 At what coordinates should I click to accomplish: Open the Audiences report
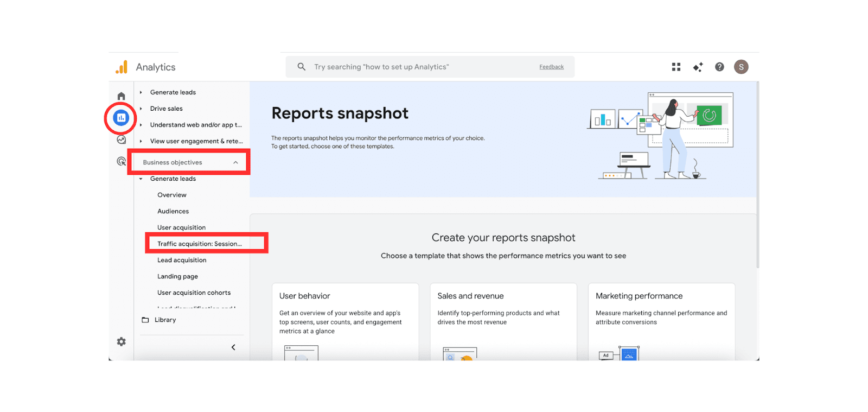click(x=173, y=211)
